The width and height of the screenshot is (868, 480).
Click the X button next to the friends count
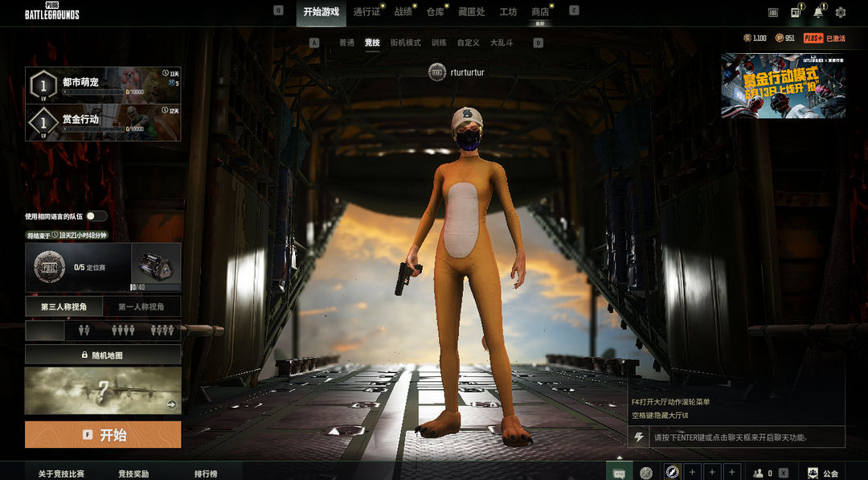(x=784, y=474)
